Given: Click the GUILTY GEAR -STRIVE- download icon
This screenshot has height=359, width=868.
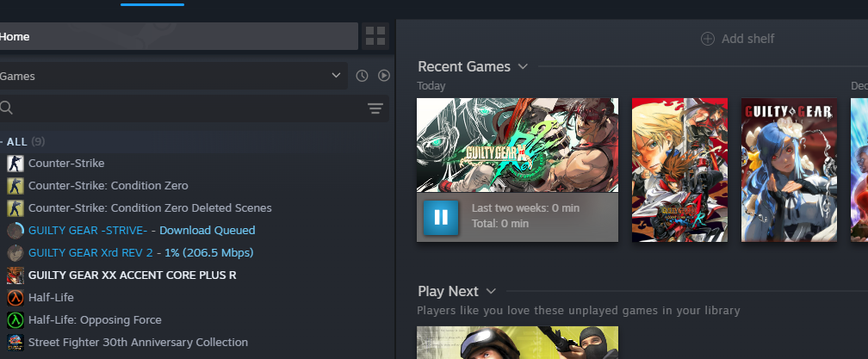Looking at the screenshot, I should [15, 230].
